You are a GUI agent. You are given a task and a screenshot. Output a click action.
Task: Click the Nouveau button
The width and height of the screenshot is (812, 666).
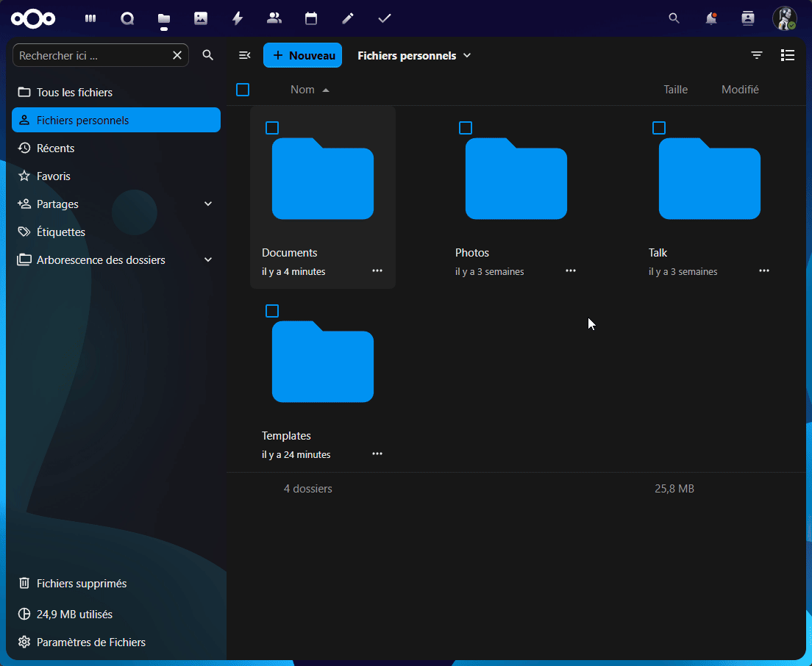pos(303,55)
